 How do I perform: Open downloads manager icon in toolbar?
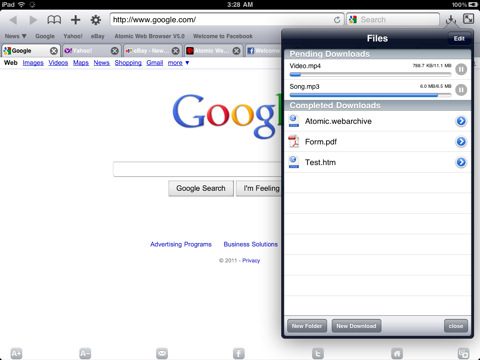pos(451,20)
